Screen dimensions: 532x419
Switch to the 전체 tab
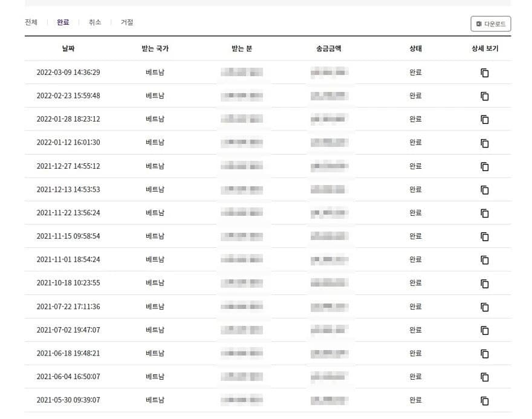(x=31, y=22)
